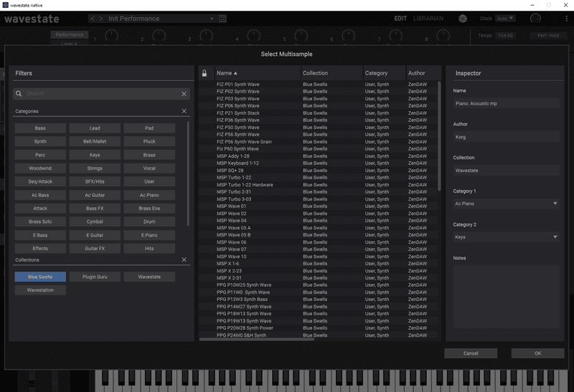Open the three-dot options menu
The image size is (574, 392).
pos(566,19)
